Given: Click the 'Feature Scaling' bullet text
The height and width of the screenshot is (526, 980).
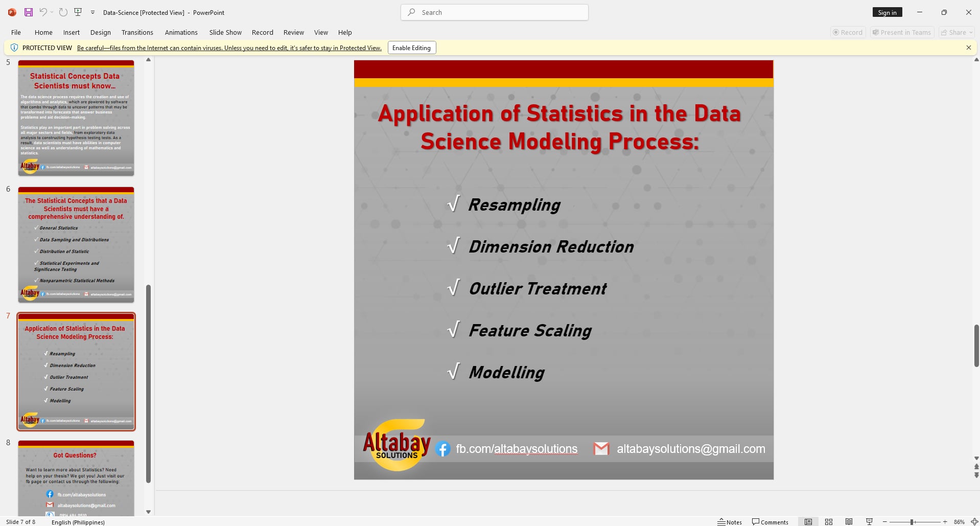Looking at the screenshot, I should point(530,330).
